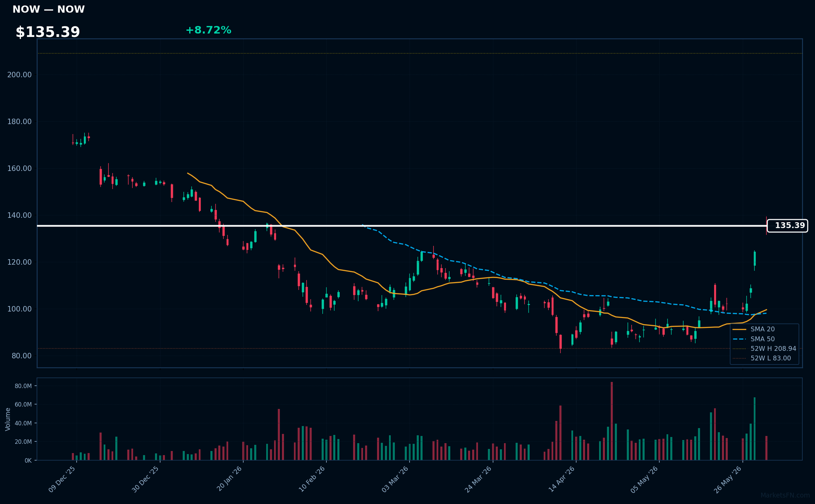The width and height of the screenshot is (815, 504).
Task: Click the blue dashed SMA 50 legend sample
Action: [739, 339]
